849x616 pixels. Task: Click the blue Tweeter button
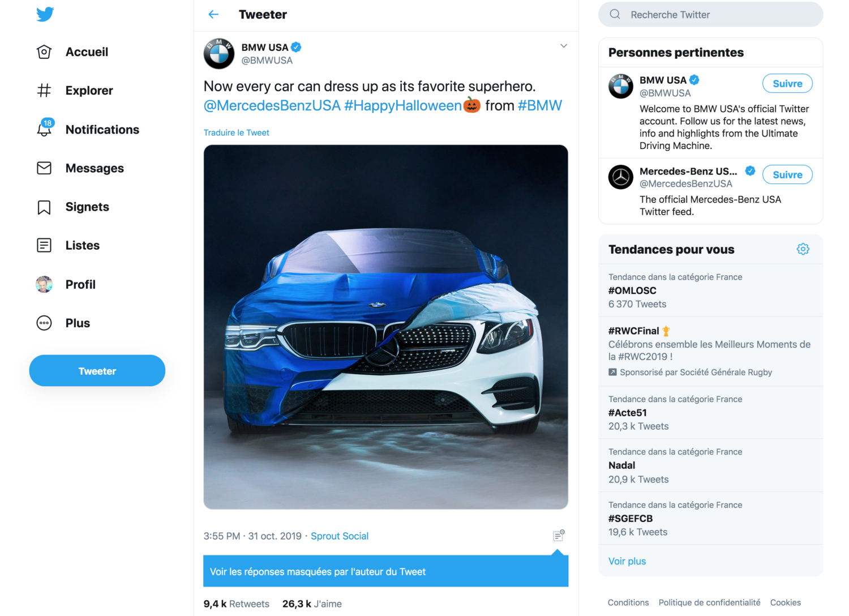tap(97, 370)
